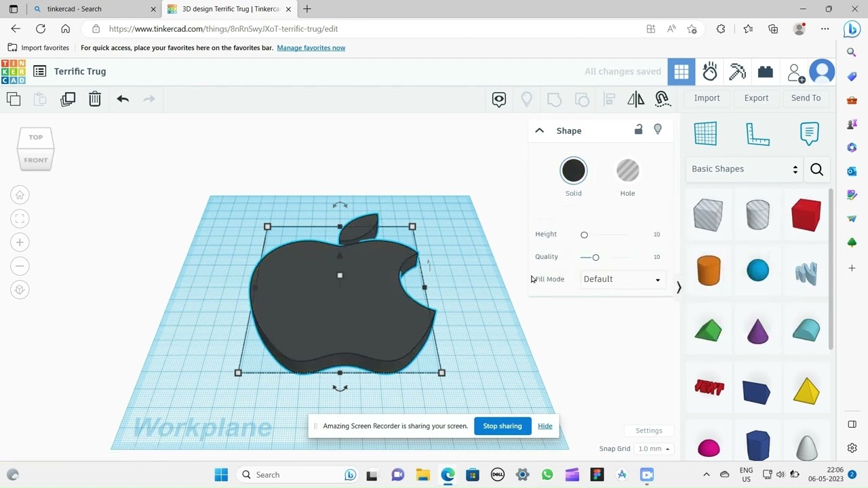Click the Fit all in view icon

20,219
